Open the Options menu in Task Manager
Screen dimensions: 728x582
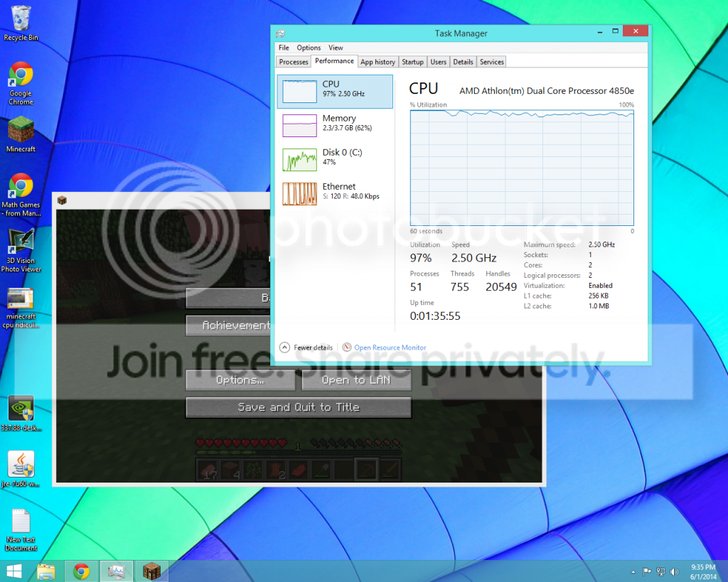309,48
